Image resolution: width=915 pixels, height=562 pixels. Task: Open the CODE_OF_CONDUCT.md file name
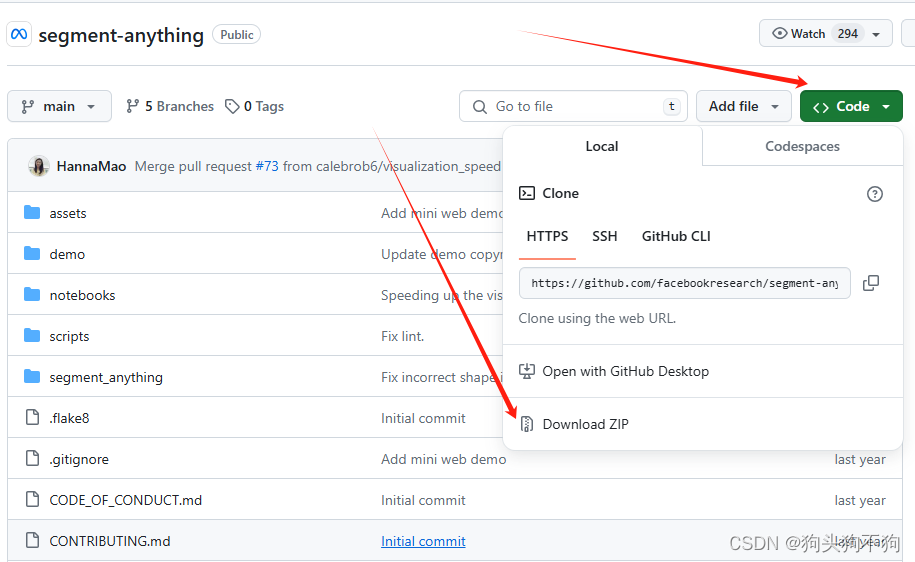(125, 500)
